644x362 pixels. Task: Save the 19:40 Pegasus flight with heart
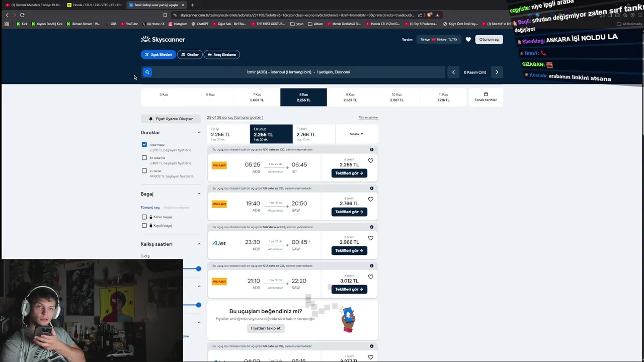pyautogui.click(x=371, y=200)
